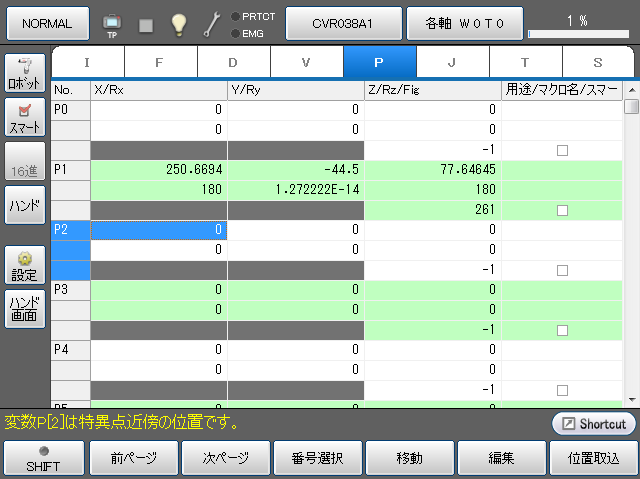The height and width of the screenshot is (479, 640).
Task: Open the 設定 (Settings) gear icon
Action: tap(25, 265)
